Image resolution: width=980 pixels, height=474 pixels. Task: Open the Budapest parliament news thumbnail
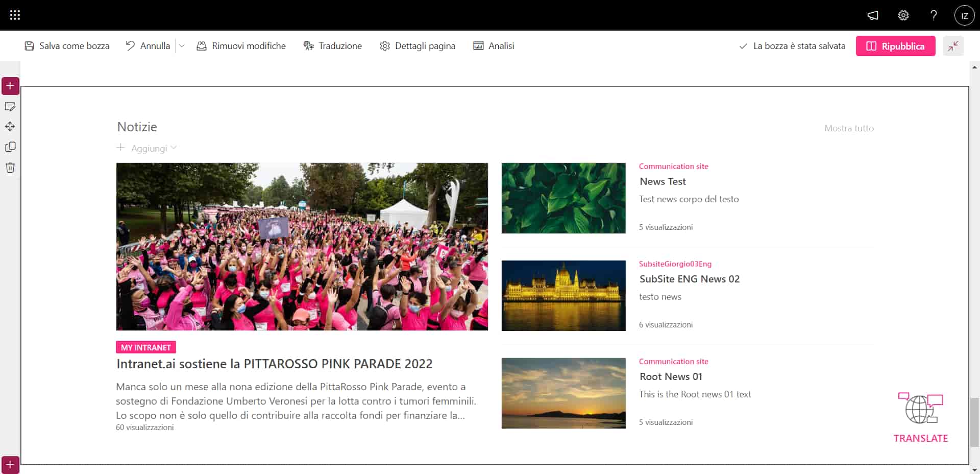[563, 296]
